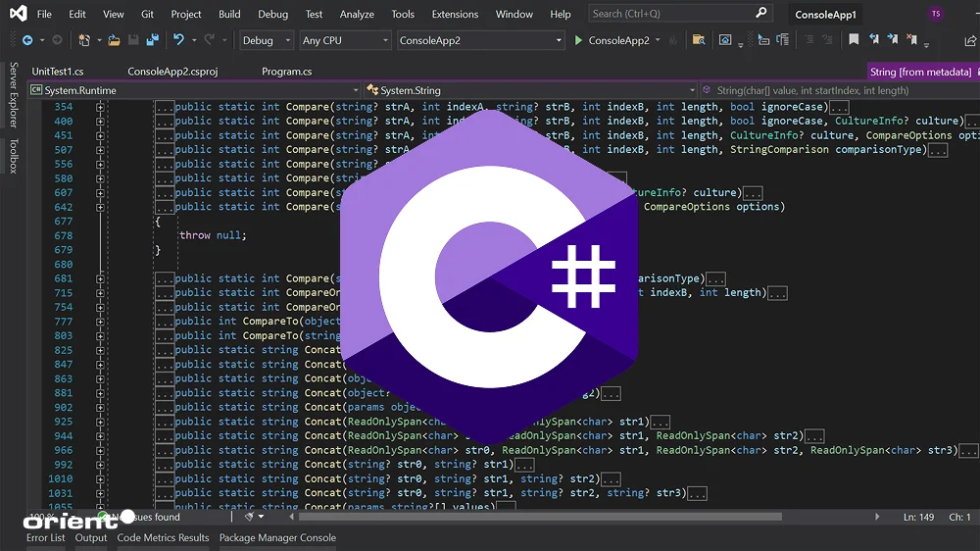This screenshot has height=551, width=980.
Task: Open the Build menu
Action: 229,15
